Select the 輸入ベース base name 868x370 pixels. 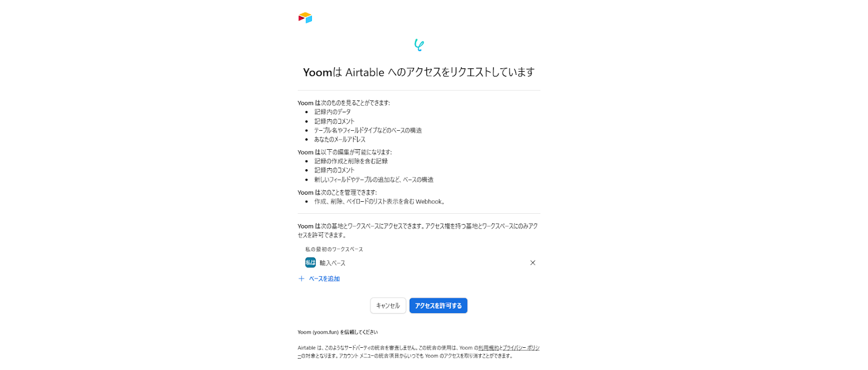(x=333, y=263)
